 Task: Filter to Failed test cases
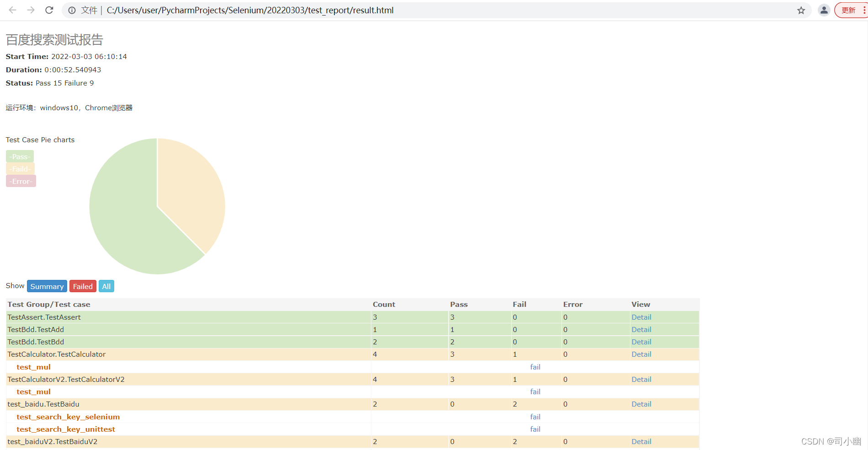pos(83,286)
